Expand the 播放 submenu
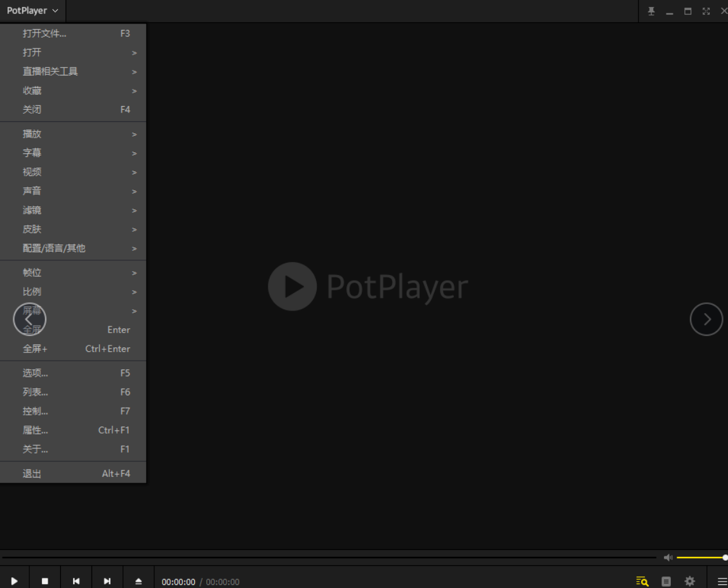 (73, 134)
